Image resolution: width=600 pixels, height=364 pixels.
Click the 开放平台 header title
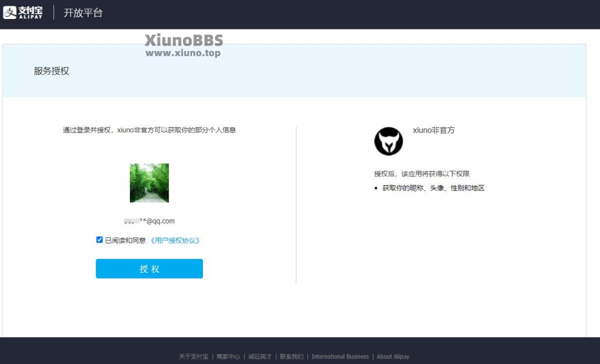(83, 13)
